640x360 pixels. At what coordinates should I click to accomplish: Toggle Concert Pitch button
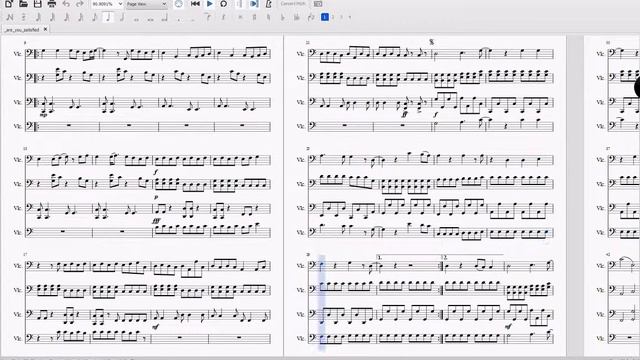click(x=293, y=4)
